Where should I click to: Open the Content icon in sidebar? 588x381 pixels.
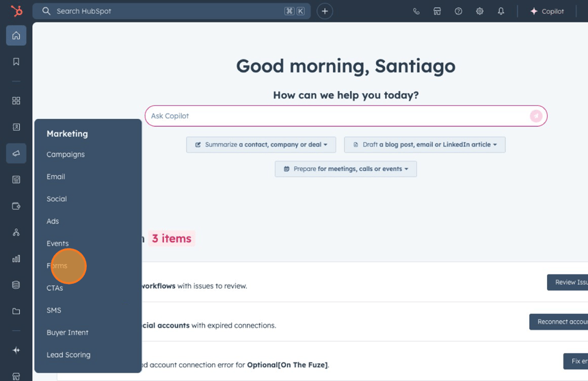(16, 180)
